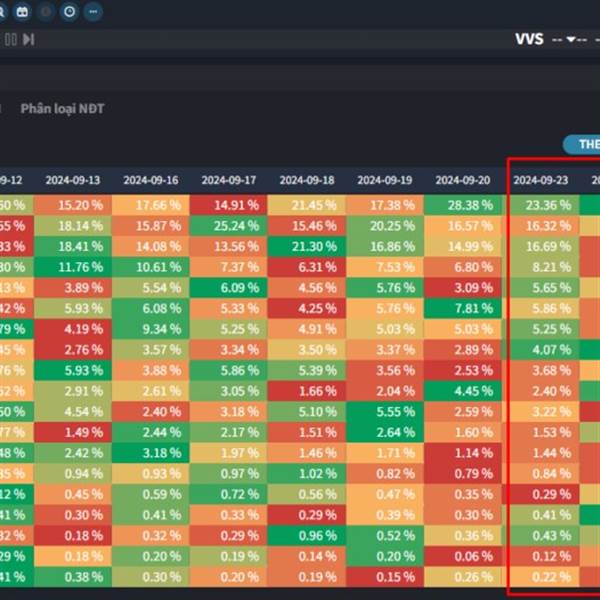
Task: Click the 4.45 % cell
Action: (463, 391)
